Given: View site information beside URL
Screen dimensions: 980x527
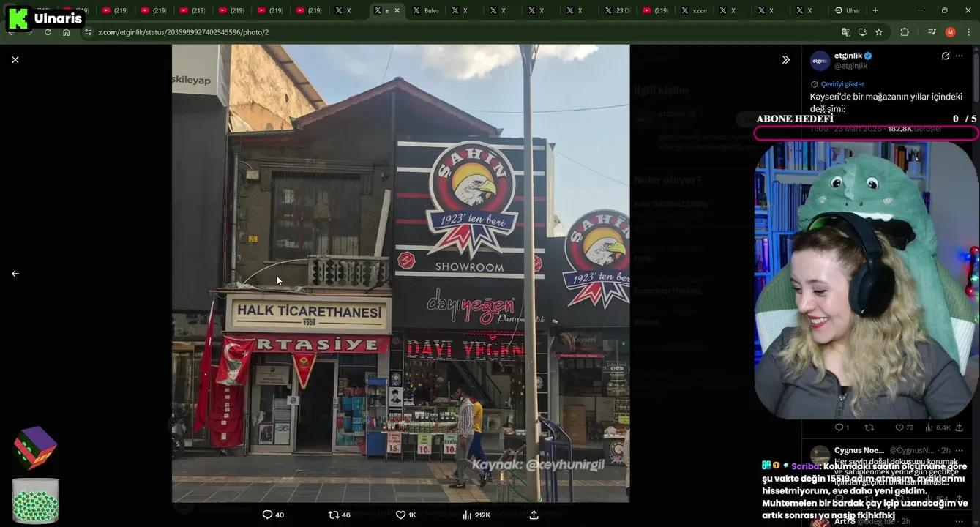Looking at the screenshot, I should [x=89, y=32].
